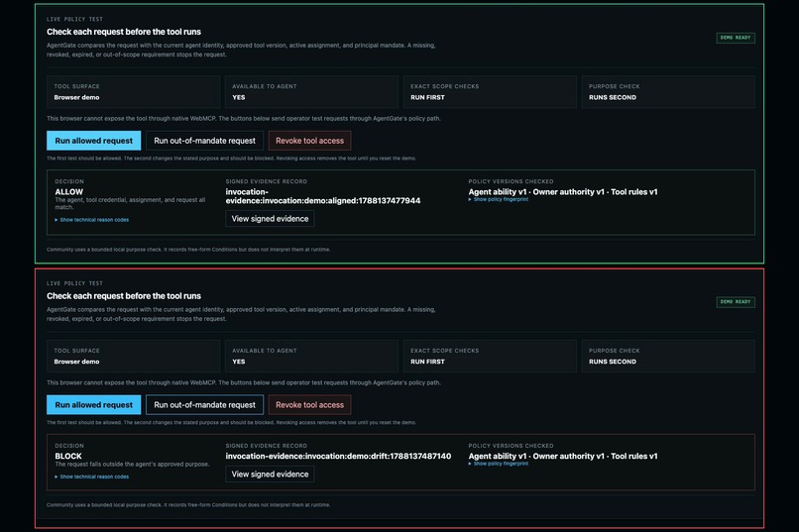Screen dimensions: 799x532
Task: Select the drift invocation evidence record ID
Action: (338, 456)
